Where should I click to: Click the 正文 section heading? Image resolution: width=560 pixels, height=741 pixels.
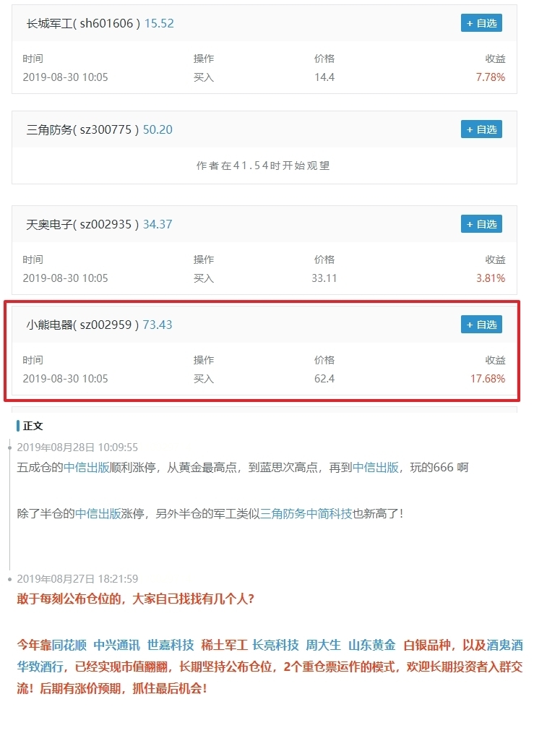pos(33,426)
